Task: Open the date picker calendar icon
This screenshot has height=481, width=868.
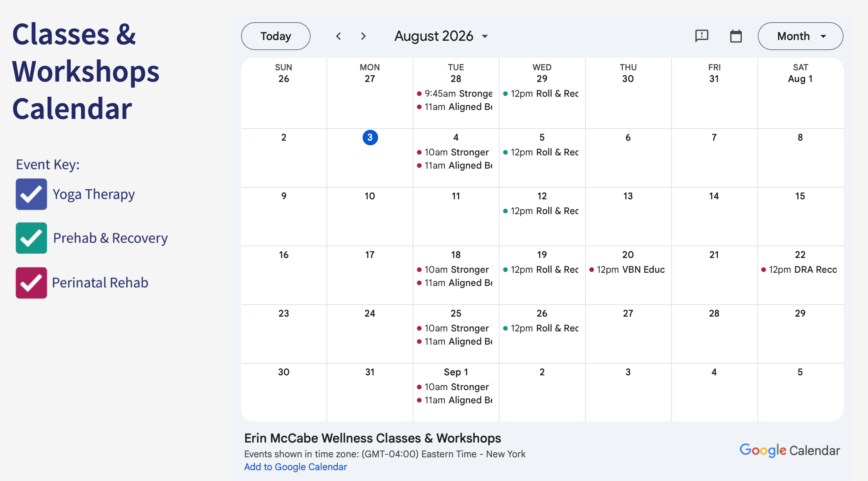Action: 736,36
